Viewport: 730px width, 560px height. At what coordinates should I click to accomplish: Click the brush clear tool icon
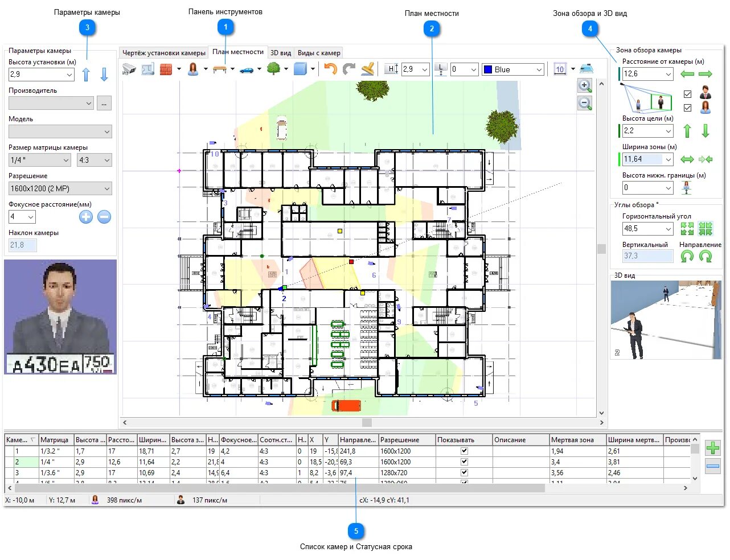368,69
